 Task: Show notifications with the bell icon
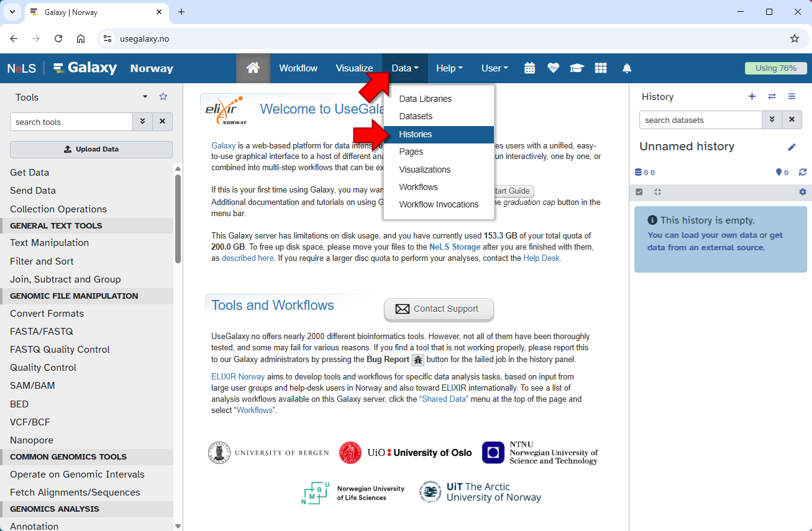tap(627, 68)
